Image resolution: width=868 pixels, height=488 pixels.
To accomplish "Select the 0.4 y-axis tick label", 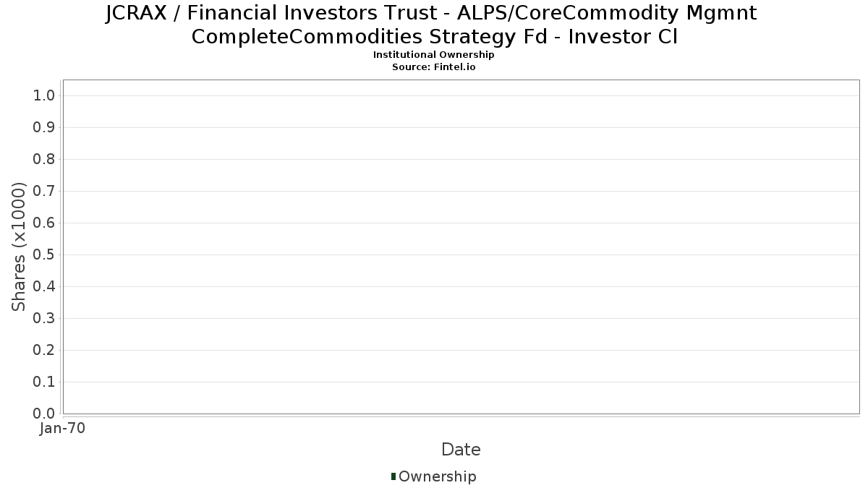I will click(44, 287).
